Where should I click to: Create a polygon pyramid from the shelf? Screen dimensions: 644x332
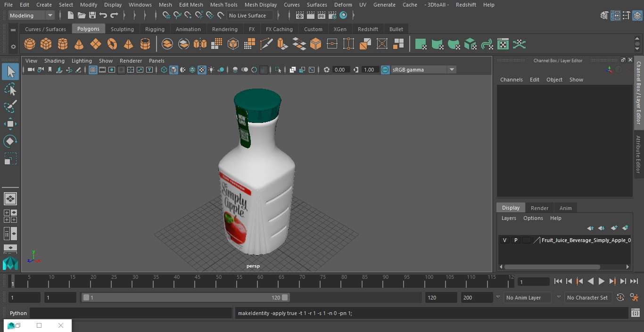128,44
